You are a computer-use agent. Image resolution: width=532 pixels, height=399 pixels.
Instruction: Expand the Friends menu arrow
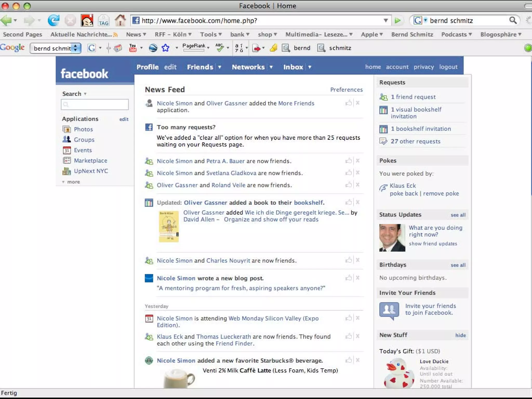(x=220, y=67)
